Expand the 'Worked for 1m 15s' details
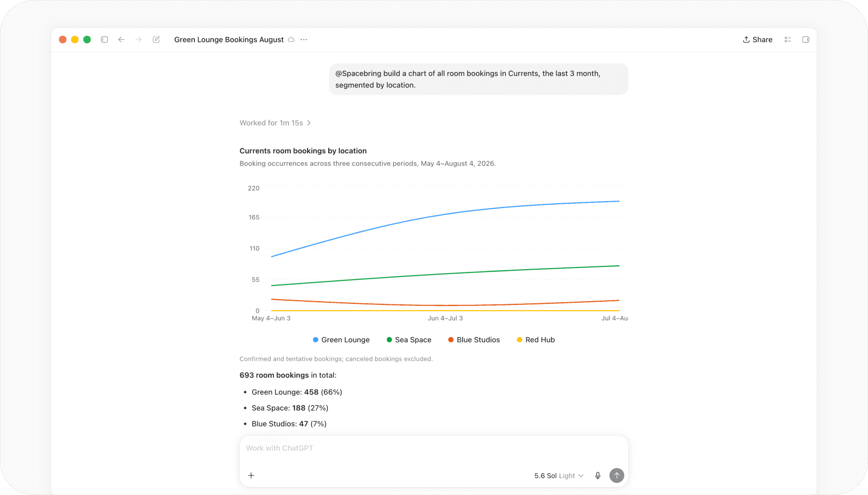The width and height of the screenshot is (868, 495). pos(275,123)
